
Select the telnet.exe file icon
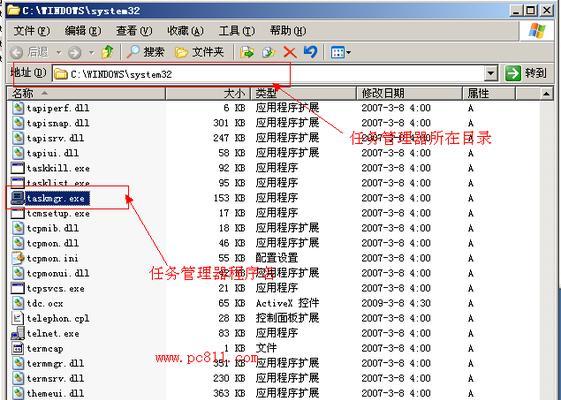18,333
